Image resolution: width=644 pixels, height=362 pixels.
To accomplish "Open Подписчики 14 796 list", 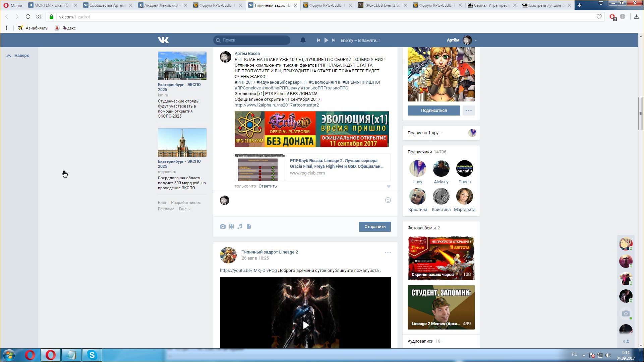I will 427,152.
